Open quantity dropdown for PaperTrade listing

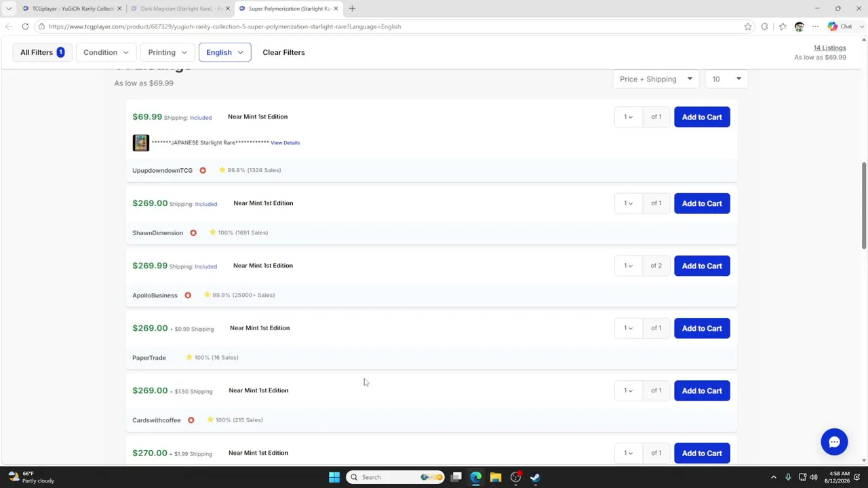tap(628, 328)
